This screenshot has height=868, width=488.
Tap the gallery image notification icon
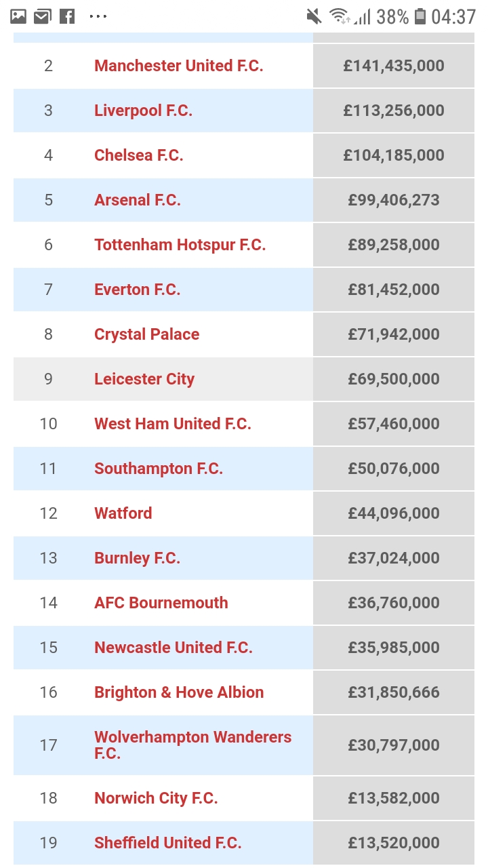[x=18, y=16]
